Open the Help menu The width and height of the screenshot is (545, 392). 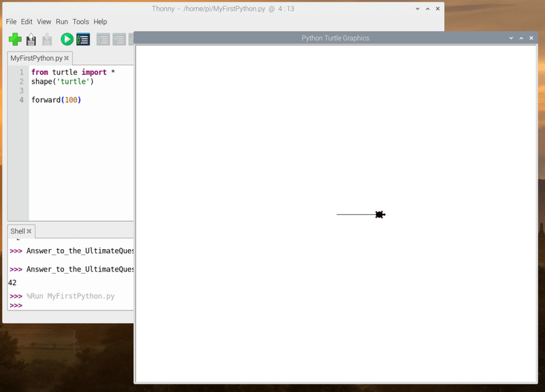point(100,22)
